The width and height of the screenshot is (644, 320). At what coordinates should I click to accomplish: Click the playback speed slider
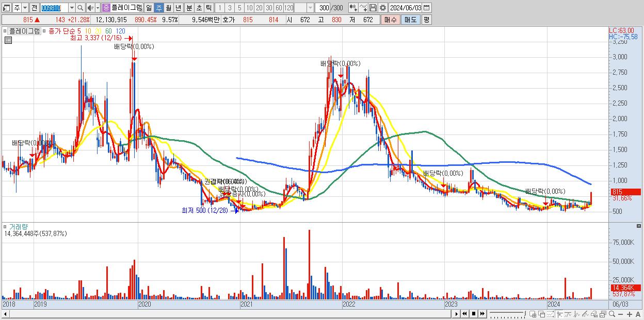click(508, 314)
